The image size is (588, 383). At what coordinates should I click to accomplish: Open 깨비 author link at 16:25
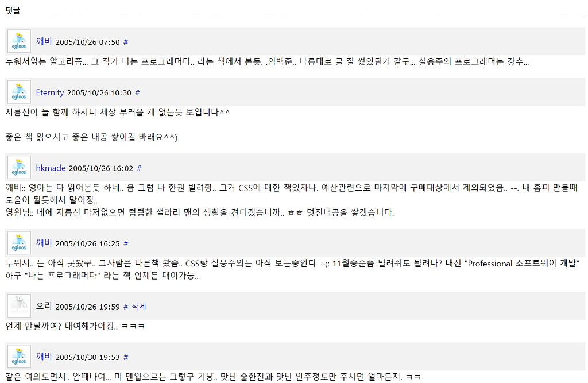tap(44, 243)
